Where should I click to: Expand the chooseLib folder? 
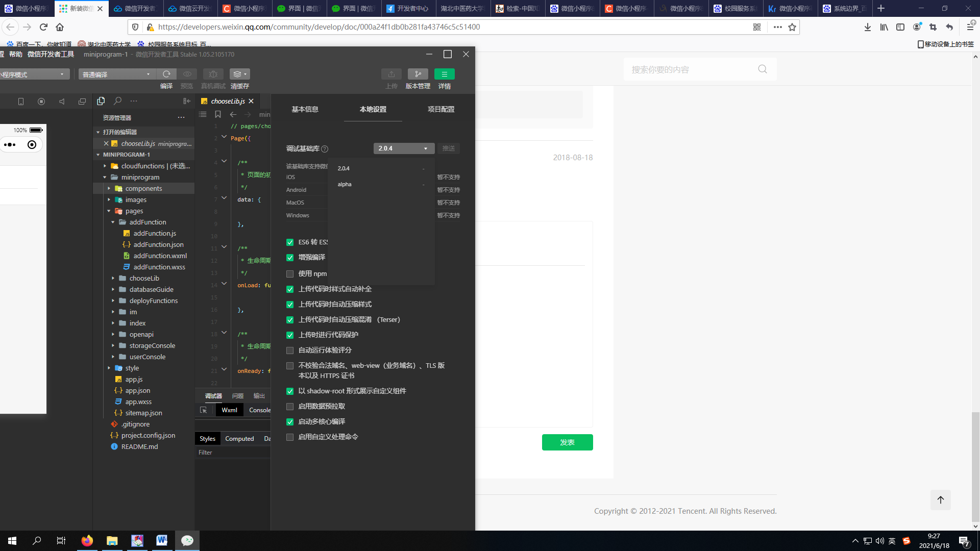click(144, 278)
